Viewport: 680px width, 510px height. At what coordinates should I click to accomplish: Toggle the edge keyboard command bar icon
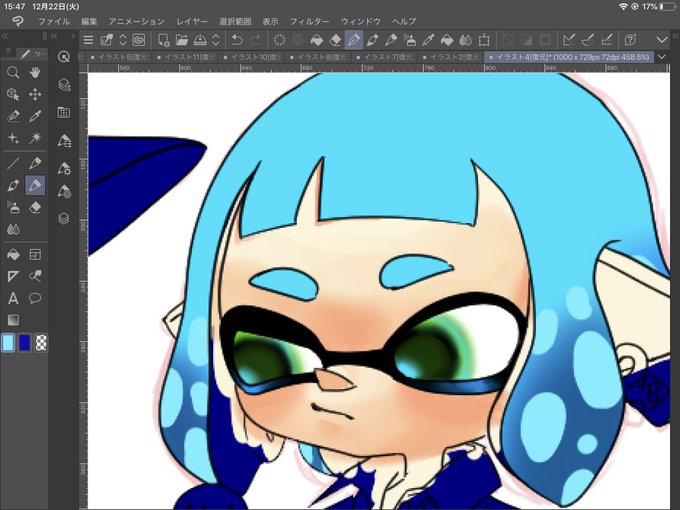pos(107,40)
